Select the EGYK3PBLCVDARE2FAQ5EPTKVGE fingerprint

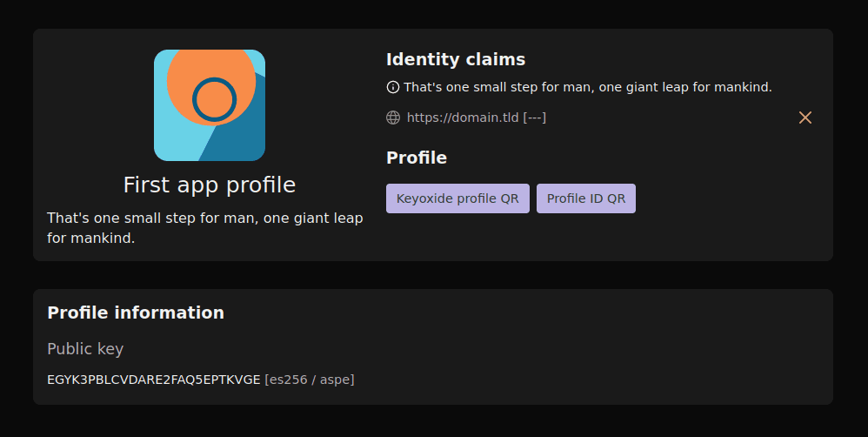pos(154,380)
